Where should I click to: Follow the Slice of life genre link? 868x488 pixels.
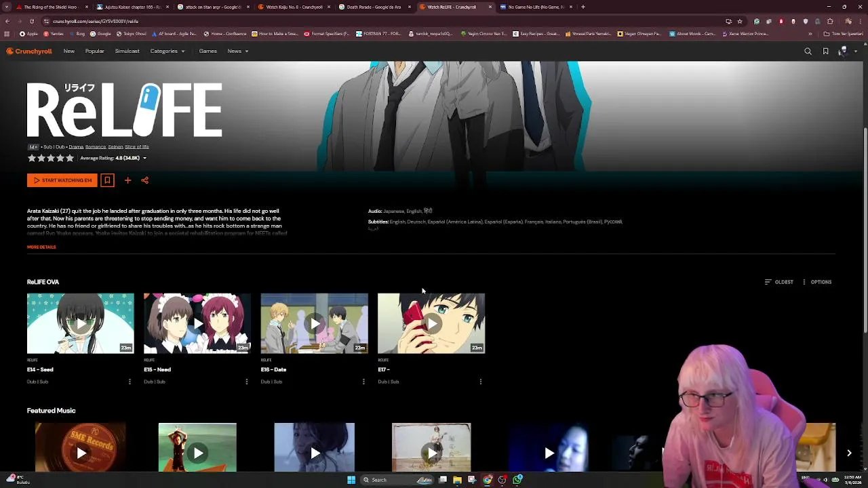[x=136, y=146]
